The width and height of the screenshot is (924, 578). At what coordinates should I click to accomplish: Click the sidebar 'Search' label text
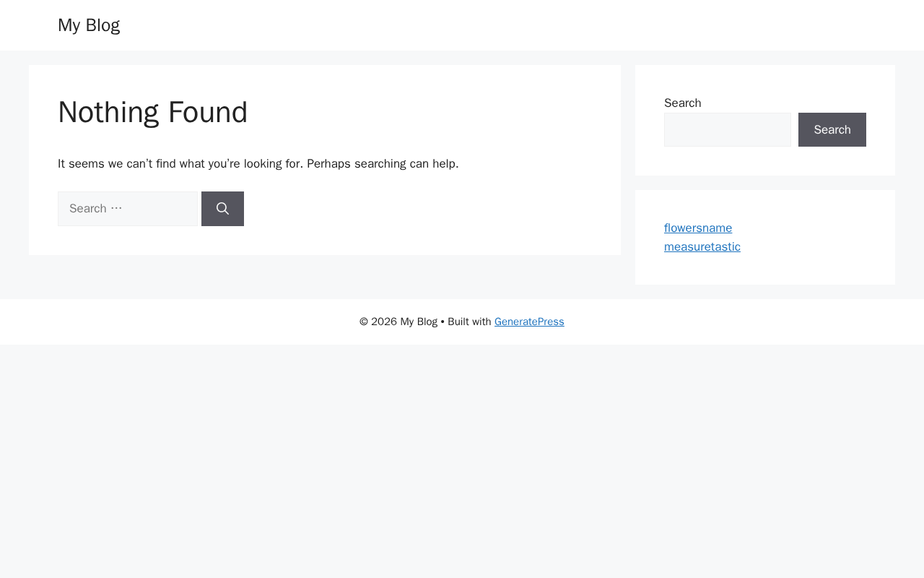(x=683, y=103)
